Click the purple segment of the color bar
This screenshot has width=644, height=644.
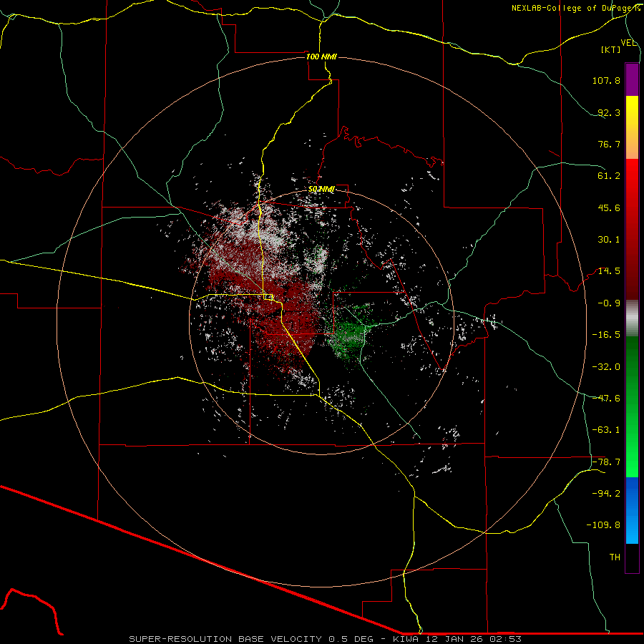[x=632, y=79]
